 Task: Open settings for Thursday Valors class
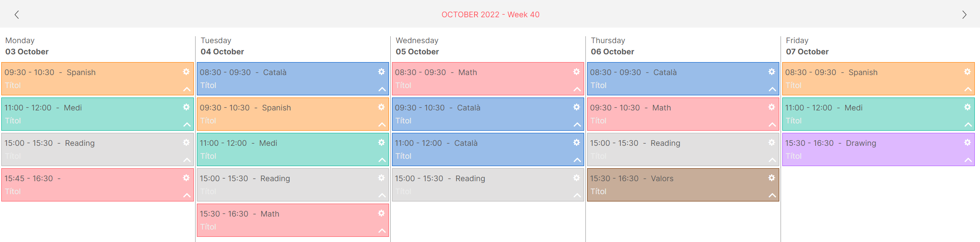(x=771, y=178)
